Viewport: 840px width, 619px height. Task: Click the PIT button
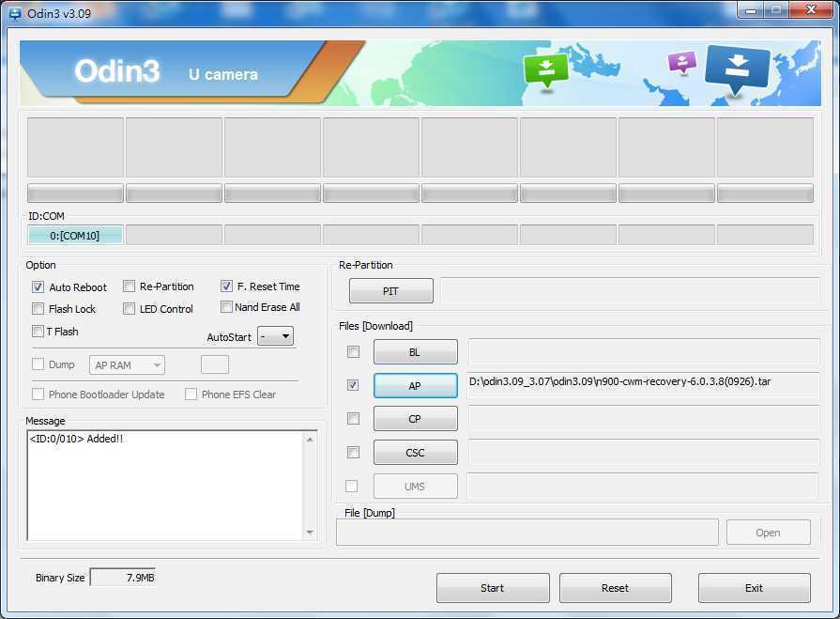click(x=391, y=291)
